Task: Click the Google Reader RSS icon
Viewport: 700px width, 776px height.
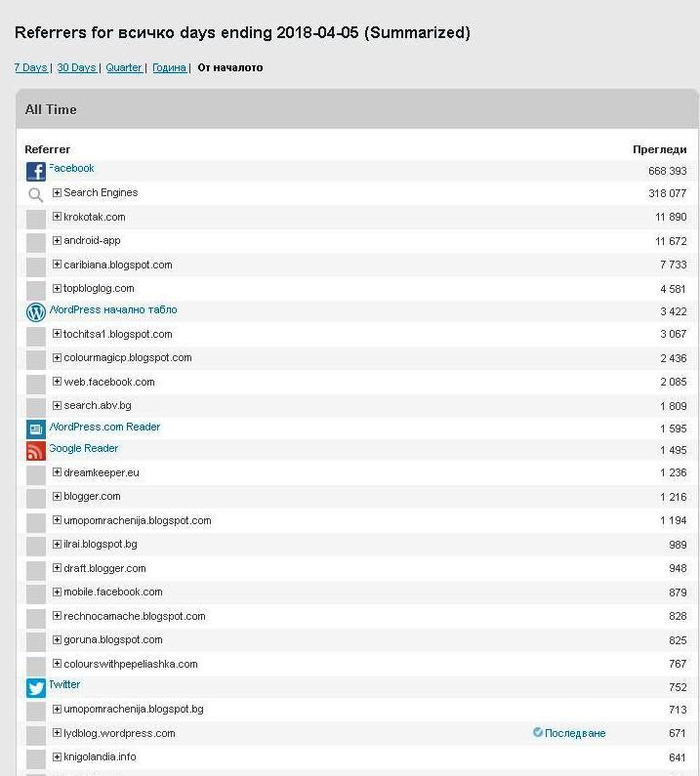Action: tap(36, 451)
